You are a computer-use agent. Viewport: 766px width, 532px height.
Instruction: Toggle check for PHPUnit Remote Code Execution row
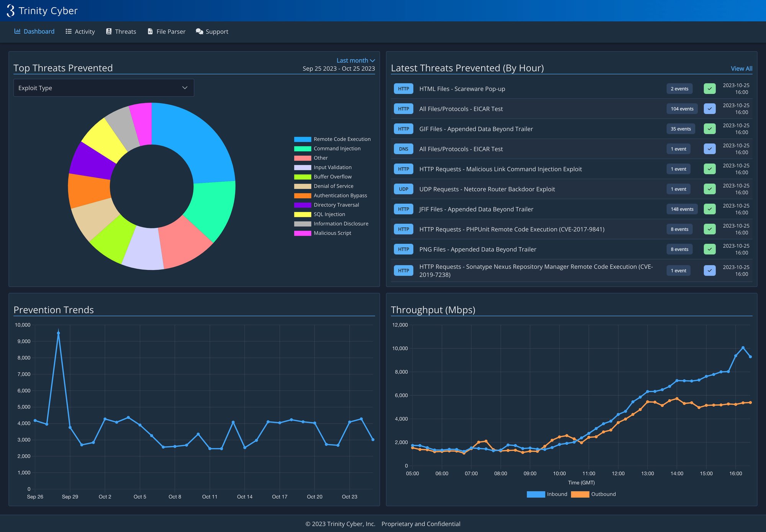point(710,229)
